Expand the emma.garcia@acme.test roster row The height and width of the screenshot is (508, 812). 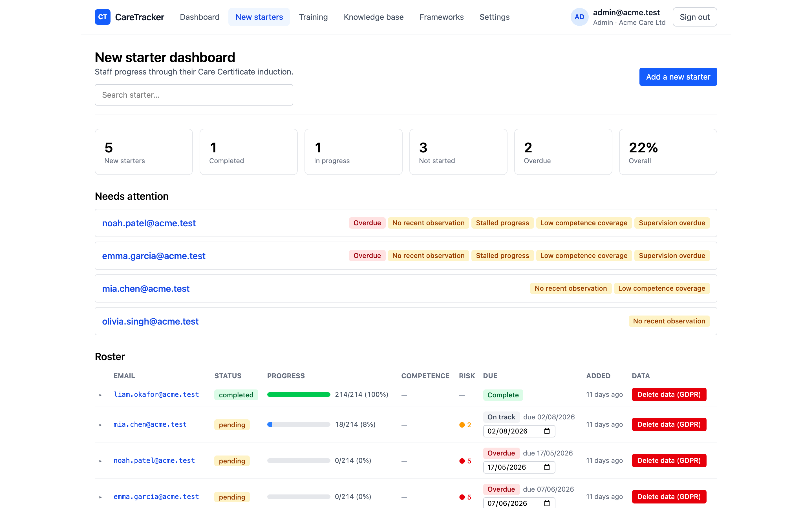coord(100,497)
